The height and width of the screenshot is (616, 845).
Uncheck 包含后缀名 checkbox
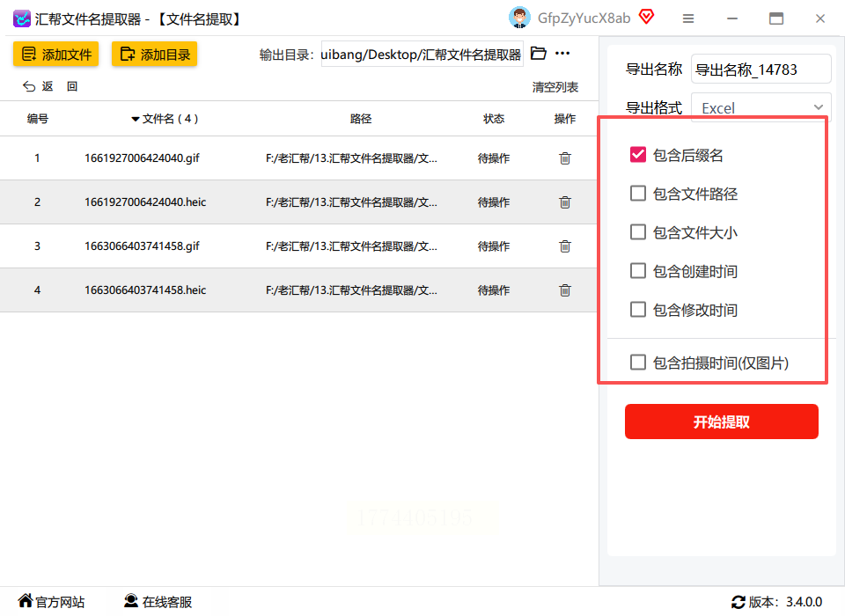[x=638, y=155]
